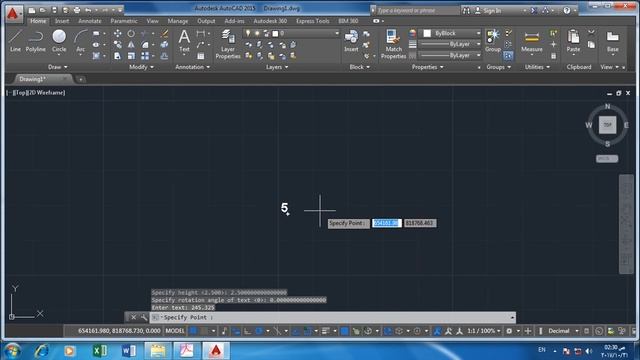The image size is (640, 360).
Task: Toggle layer freeze sun icon
Action: click(257, 33)
